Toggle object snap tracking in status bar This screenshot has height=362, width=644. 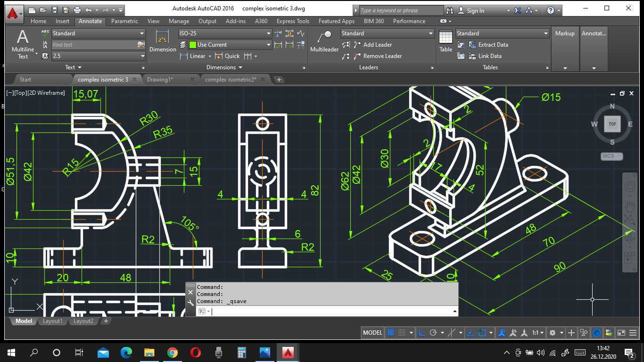[470, 333]
